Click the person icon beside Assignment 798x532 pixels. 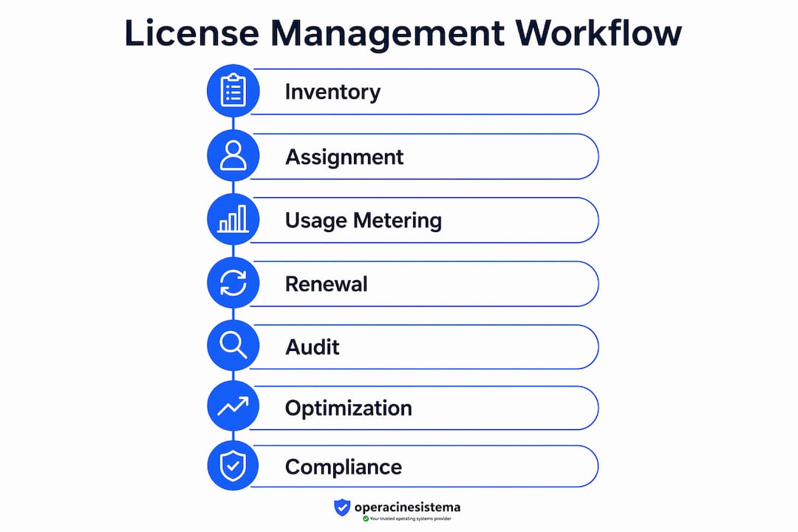pos(233,155)
